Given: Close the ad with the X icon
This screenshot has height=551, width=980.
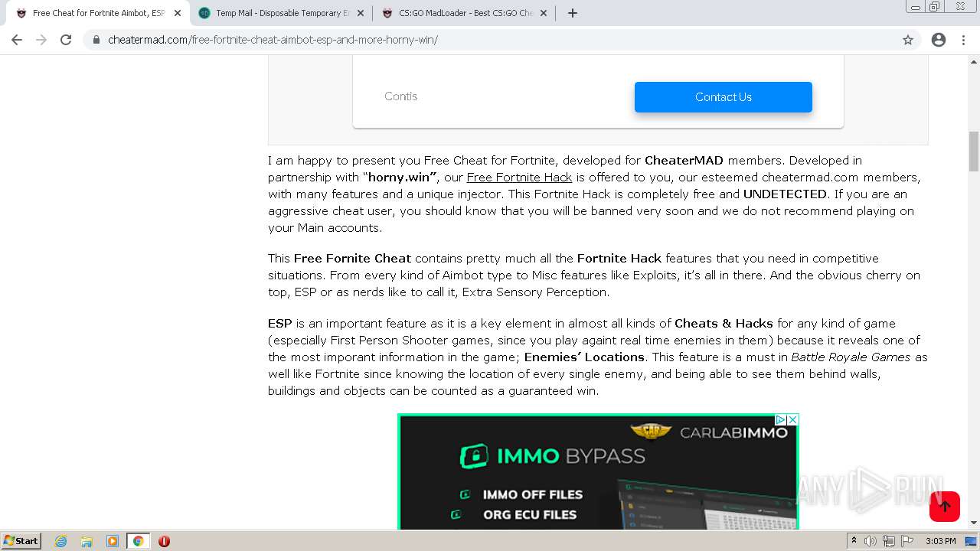Looking at the screenshot, I should point(792,419).
